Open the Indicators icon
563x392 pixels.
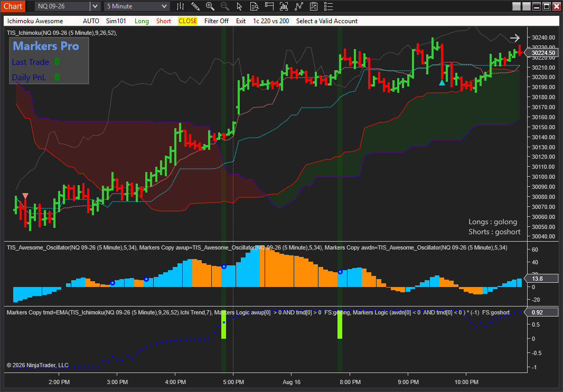tap(284, 6)
